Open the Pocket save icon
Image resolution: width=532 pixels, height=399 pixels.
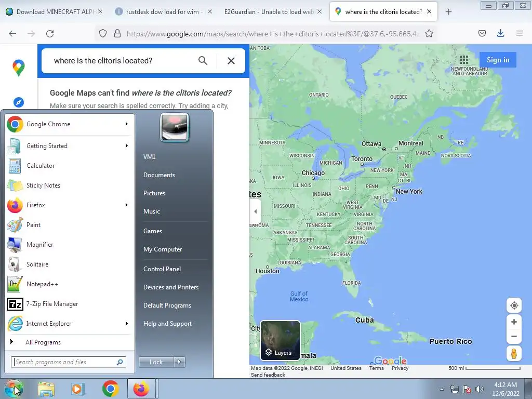coord(482,33)
